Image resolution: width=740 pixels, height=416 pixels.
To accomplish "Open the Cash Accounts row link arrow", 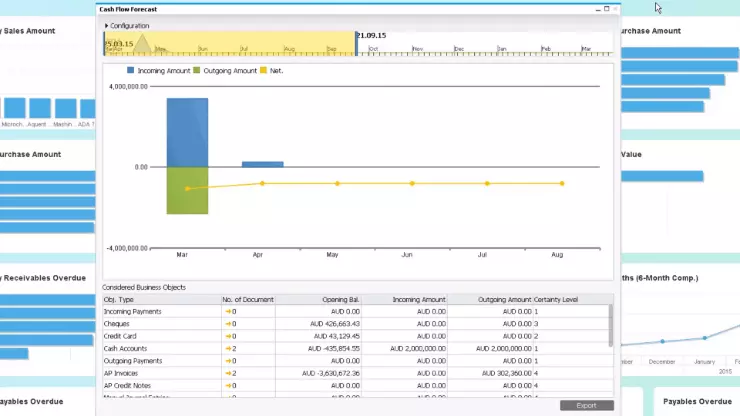I will [x=228, y=348].
